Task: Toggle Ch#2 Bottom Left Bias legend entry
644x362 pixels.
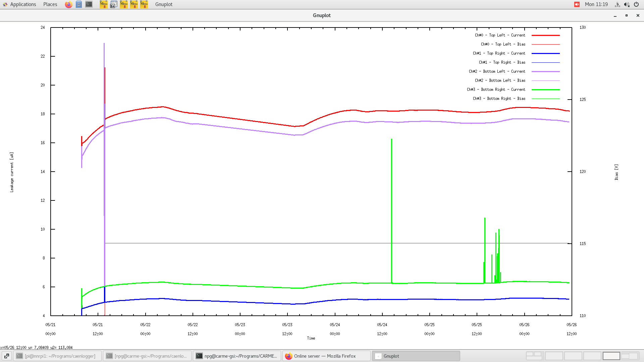Action: [x=500, y=80]
